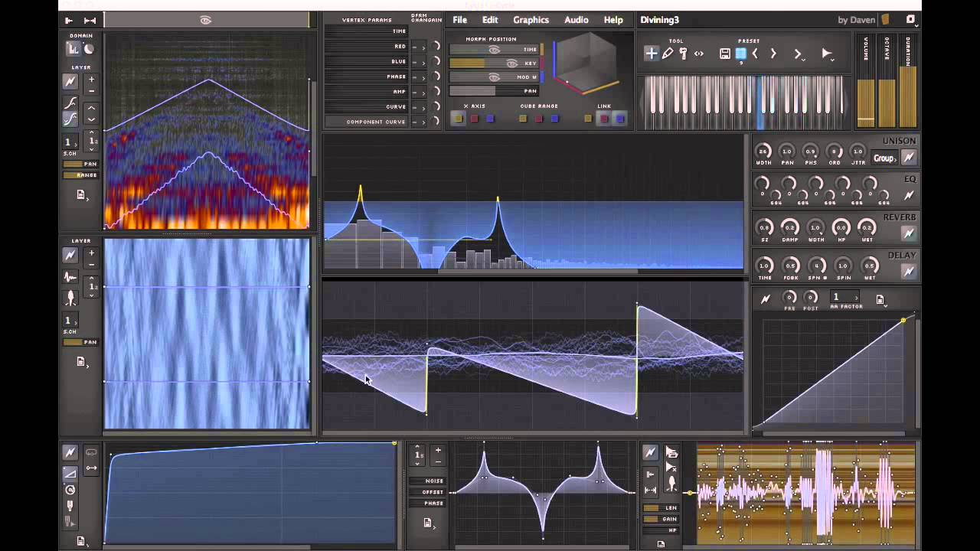Toggle the Delay effect enable button

(x=909, y=271)
